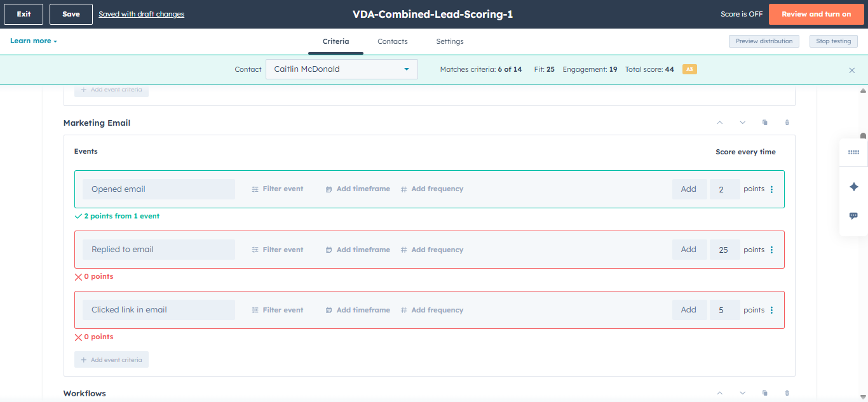
Task: Add timeframe to Clicked link in email event
Action: [358, 310]
